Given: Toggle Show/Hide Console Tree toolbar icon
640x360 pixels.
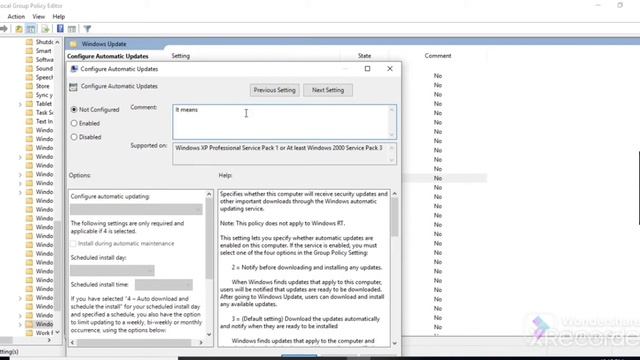Looking at the screenshot, I should [x=31, y=29].
